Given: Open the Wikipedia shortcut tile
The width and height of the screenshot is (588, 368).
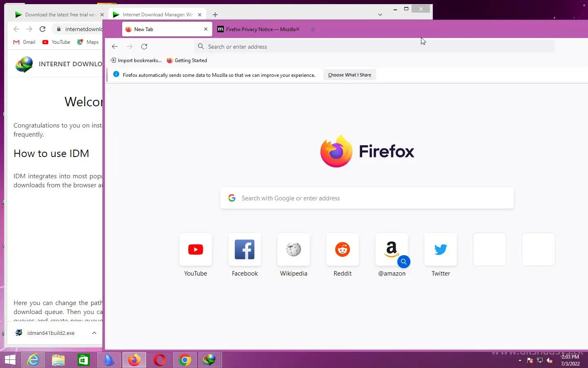Looking at the screenshot, I should [294, 249].
